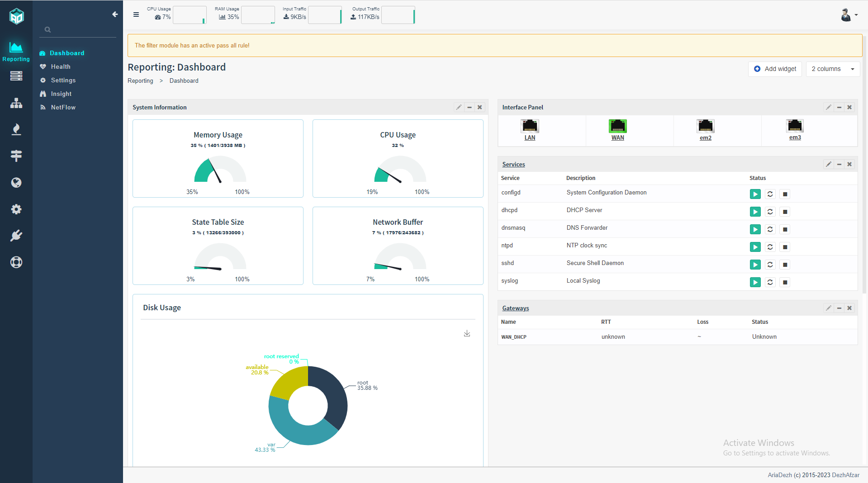The image size is (868, 483).
Task: Minimize the Services widget
Action: click(839, 164)
